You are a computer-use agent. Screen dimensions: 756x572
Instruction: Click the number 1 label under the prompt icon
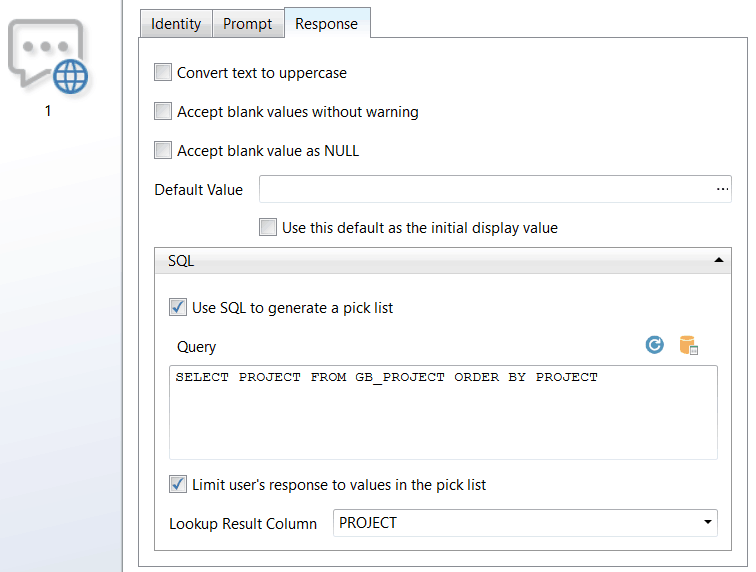pos(47,111)
